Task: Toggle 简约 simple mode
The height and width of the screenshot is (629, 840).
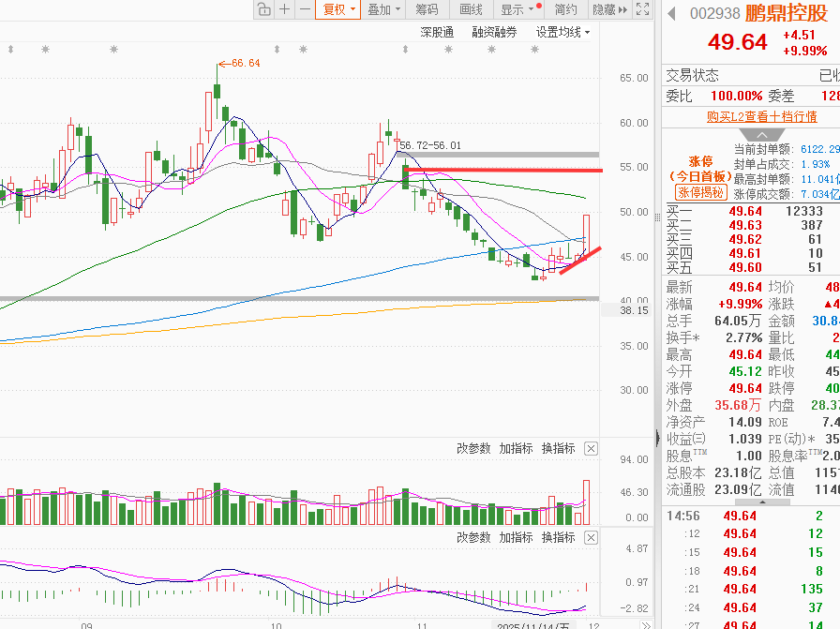Action: (x=565, y=9)
